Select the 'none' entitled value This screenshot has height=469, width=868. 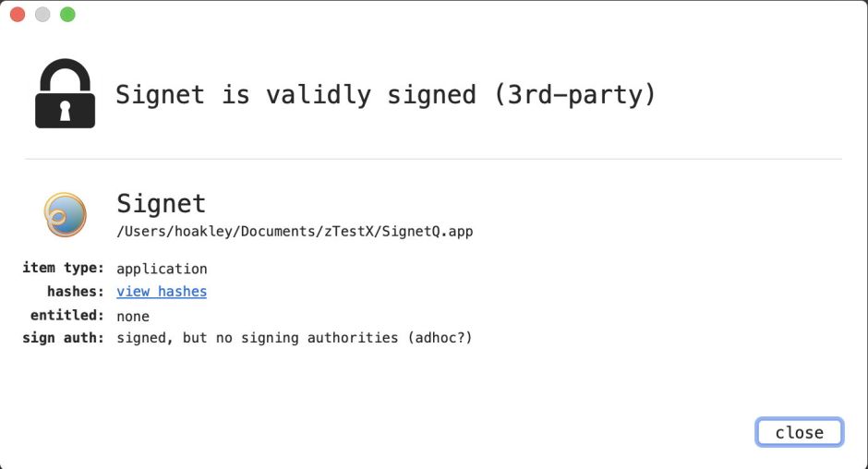133,316
